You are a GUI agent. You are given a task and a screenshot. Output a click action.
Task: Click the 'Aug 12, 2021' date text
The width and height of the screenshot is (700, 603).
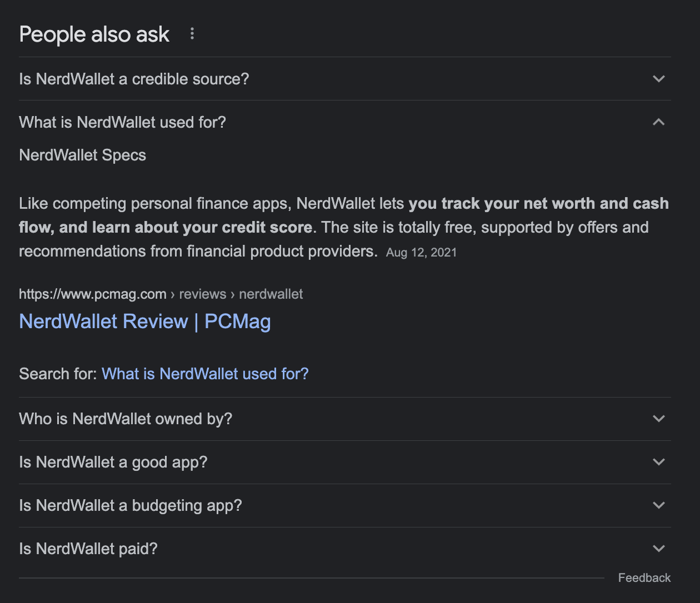421,252
